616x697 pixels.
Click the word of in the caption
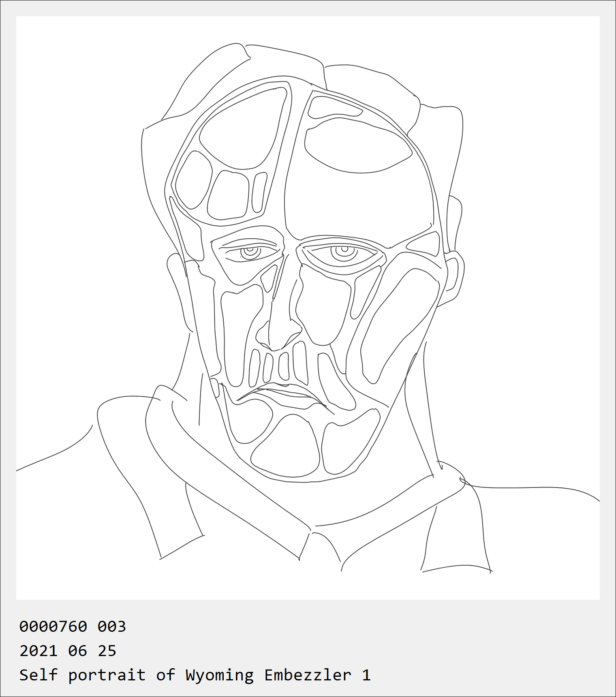coord(166,675)
